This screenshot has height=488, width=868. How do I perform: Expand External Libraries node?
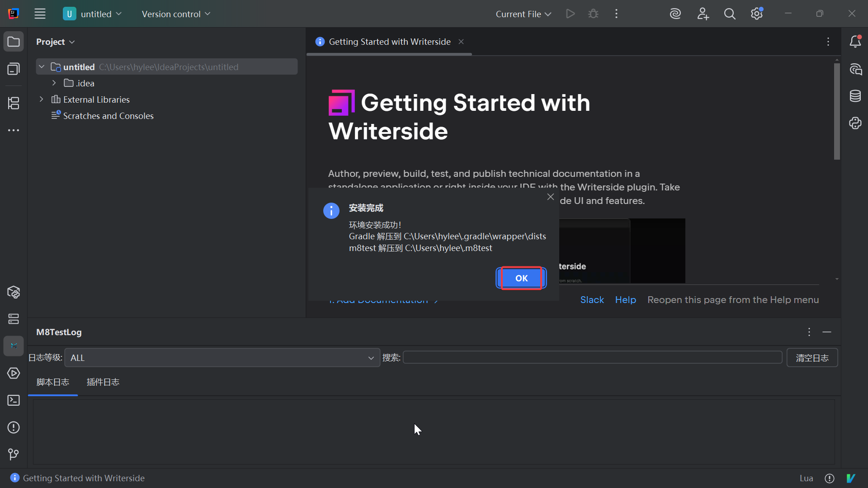pyautogui.click(x=42, y=99)
